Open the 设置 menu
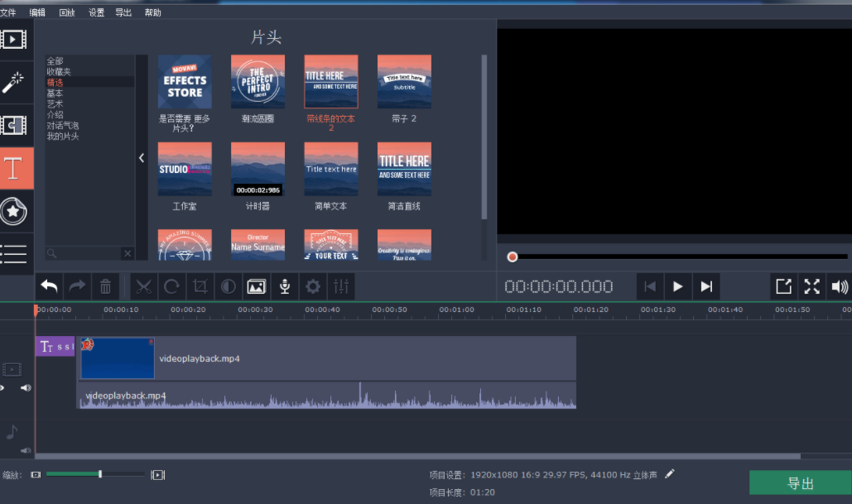852x504 pixels. (x=96, y=12)
